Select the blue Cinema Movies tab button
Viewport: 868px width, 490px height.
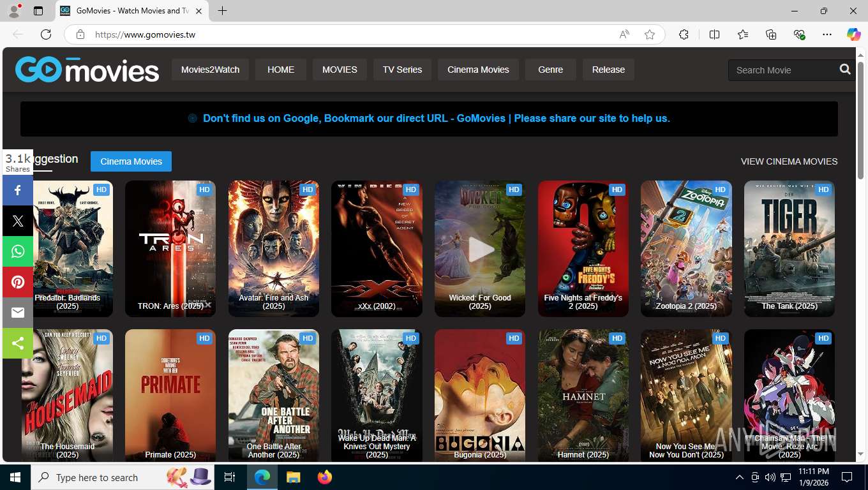(x=131, y=161)
